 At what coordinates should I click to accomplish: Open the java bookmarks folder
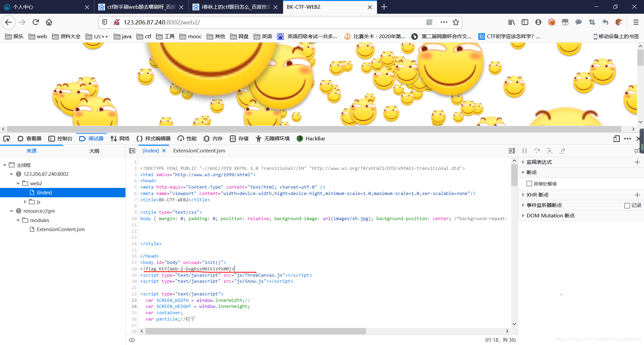click(122, 37)
